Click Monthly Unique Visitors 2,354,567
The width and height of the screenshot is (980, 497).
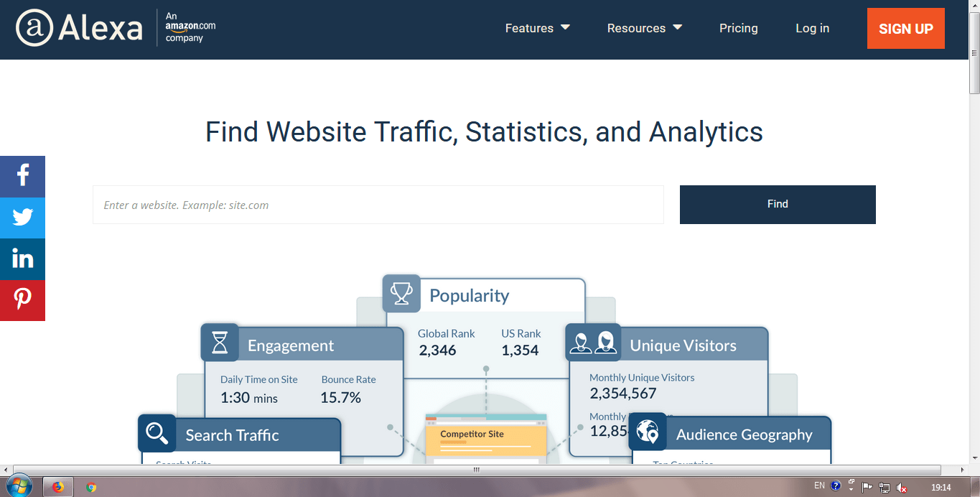tap(623, 394)
